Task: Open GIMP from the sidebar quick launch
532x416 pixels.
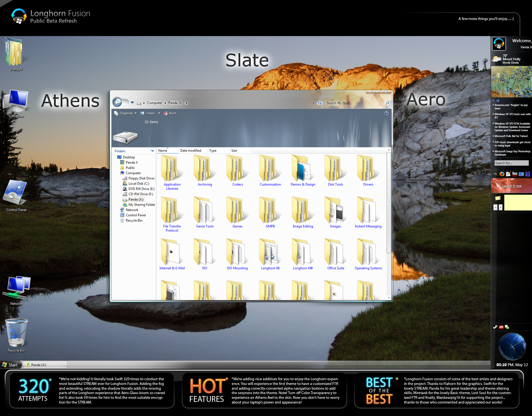Action: (x=495, y=174)
